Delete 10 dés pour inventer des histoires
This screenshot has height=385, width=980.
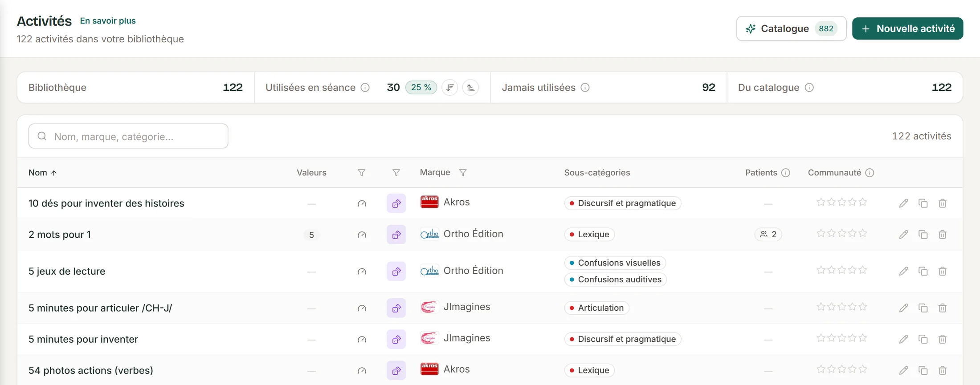tap(943, 203)
